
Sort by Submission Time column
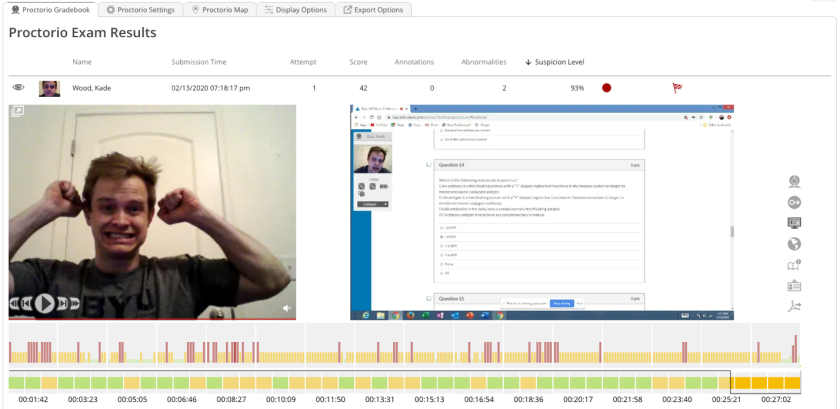(x=199, y=62)
